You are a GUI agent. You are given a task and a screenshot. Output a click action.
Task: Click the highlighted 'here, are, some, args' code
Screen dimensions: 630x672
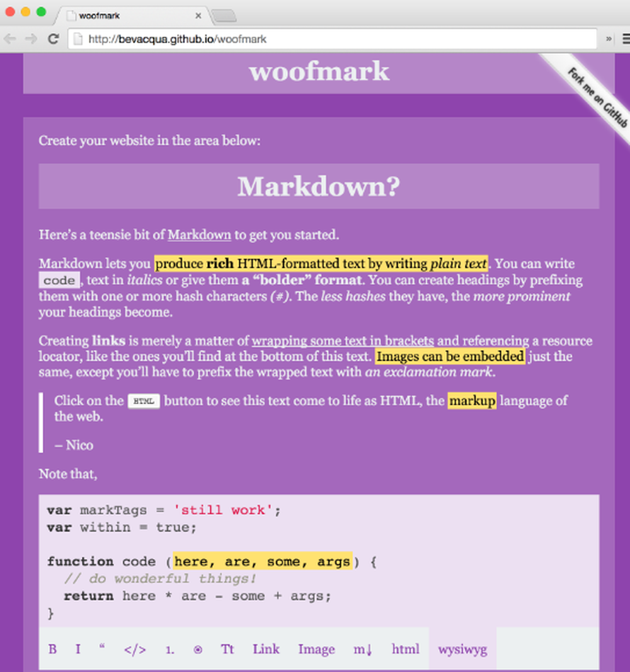(x=263, y=561)
